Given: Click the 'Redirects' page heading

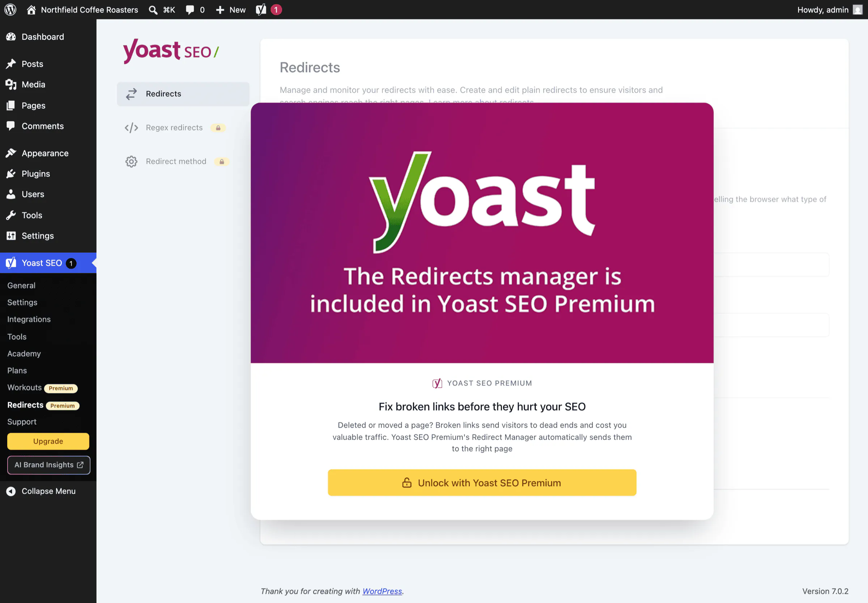Looking at the screenshot, I should pyautogui.click(x=310, y=68).
